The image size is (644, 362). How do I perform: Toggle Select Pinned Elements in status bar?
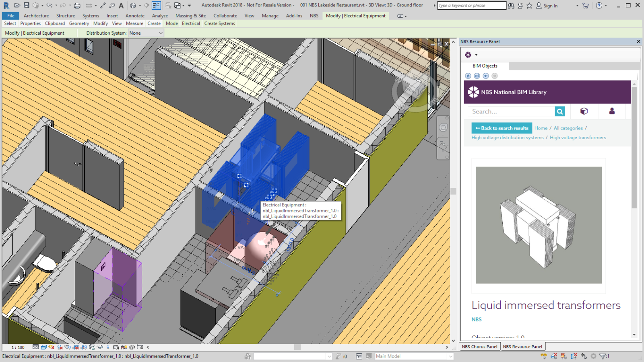coord(564,356)
